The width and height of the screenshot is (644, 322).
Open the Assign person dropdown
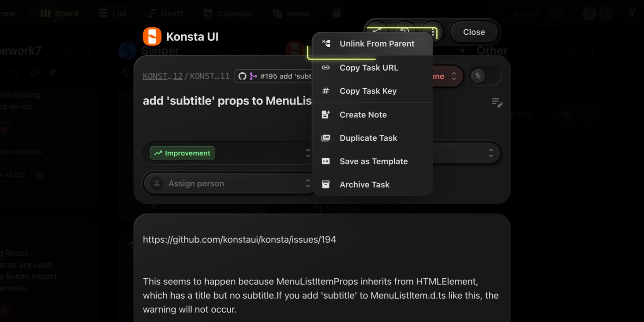228,183
